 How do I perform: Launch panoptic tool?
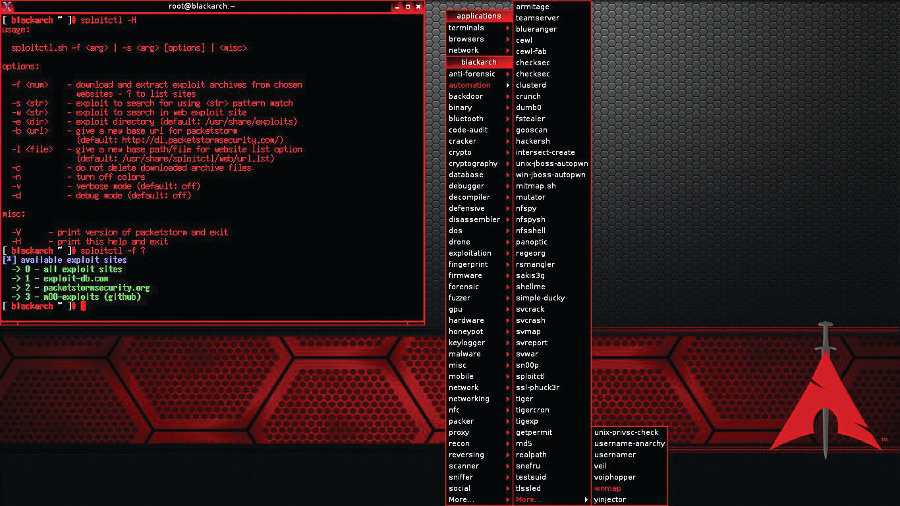click(532, 242)
